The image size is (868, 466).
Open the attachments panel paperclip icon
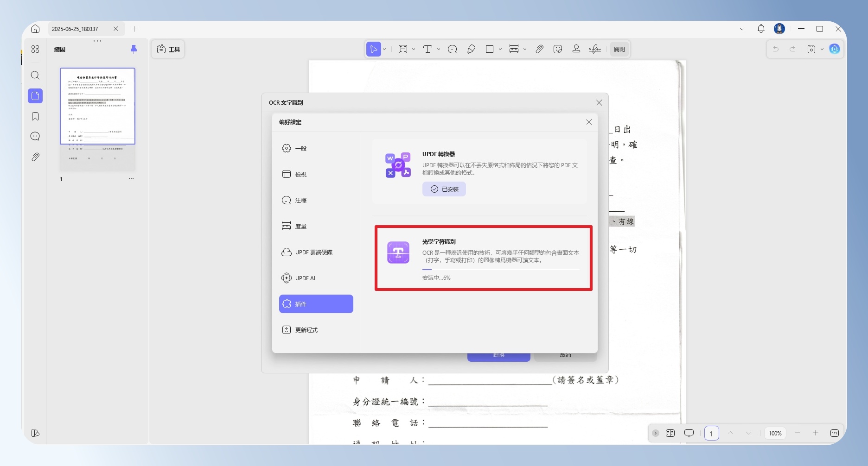pos(35,157)
